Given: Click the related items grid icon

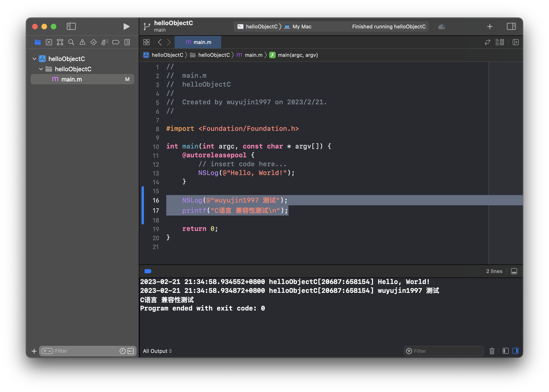Looking at the screenshot, I should (x=146, y=42).
